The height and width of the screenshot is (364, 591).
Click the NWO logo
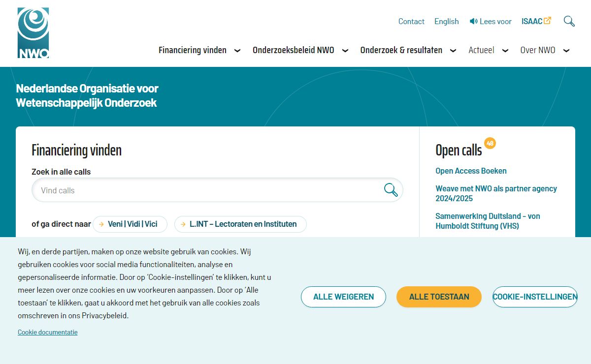click(x=33, y=33)
